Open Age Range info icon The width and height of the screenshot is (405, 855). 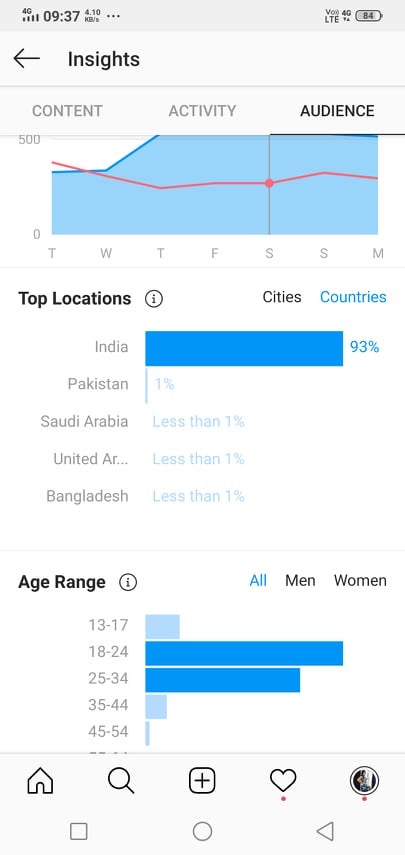tap(128, 582)
